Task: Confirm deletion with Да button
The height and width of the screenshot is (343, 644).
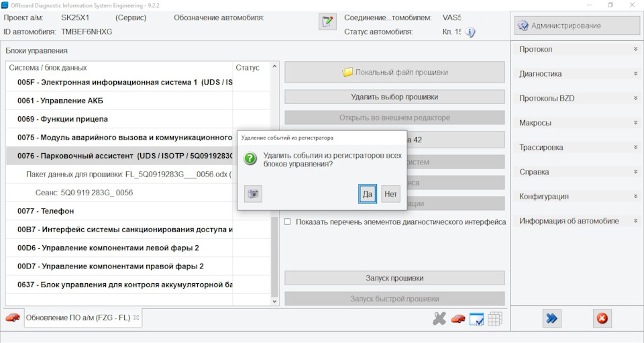Action: tap(367, 194)
